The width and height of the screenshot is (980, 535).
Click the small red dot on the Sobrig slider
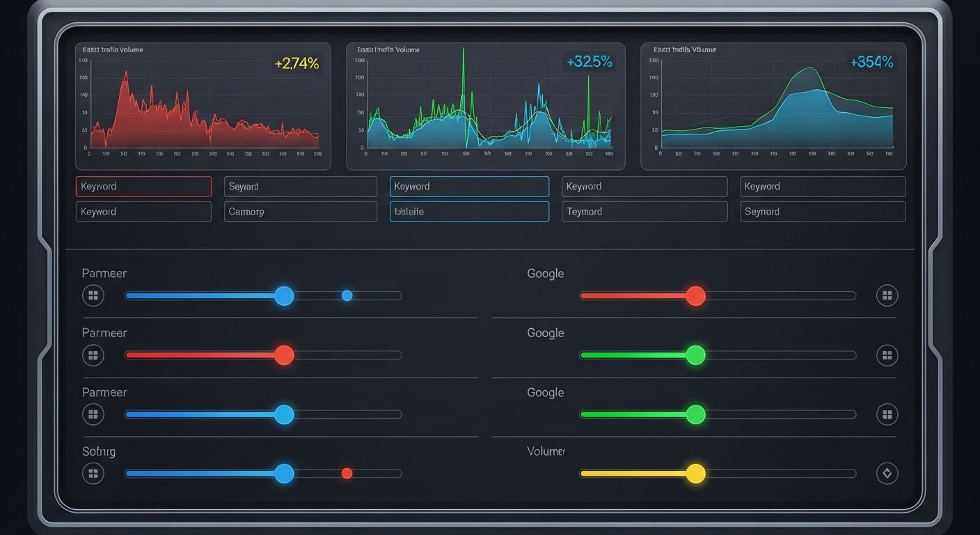pos(347,474)
